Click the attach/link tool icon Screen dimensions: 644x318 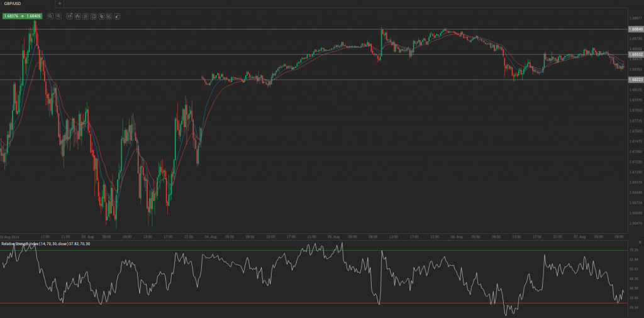click(x=101, y=16)
